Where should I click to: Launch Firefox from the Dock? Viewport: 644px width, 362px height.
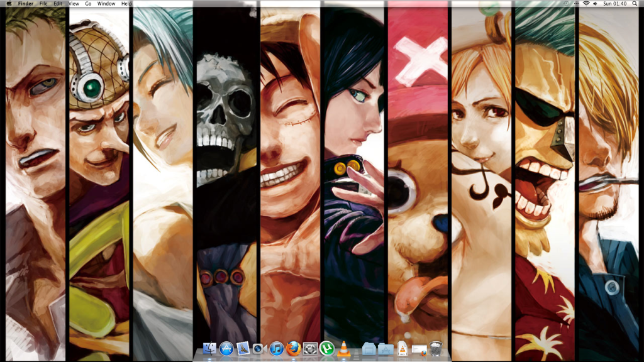click(293, 348)
